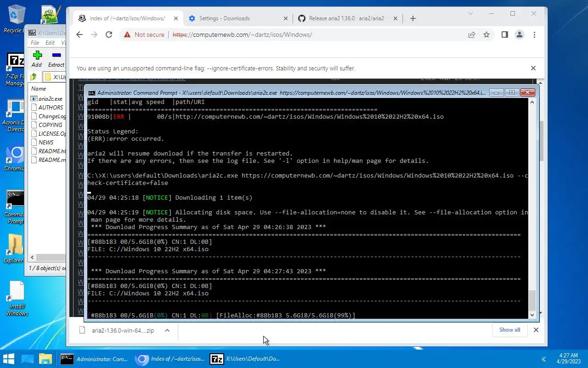Open the Command Prompt desktop shortcut
This screenshot has width=588, height=368.
pyautogui.click(x=14, y=207)
